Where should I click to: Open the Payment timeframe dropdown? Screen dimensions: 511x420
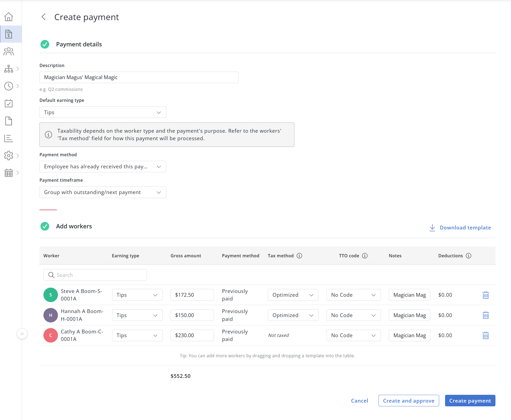pyautogui.click(x=103, y=192)
